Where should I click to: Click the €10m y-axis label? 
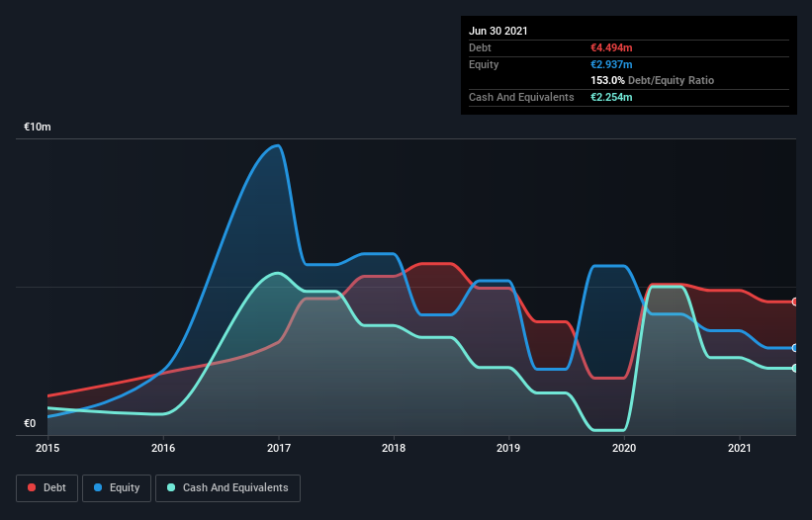(38, 127)
